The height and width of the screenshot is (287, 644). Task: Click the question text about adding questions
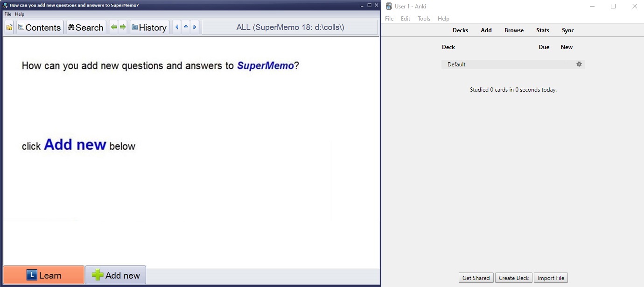160,65
